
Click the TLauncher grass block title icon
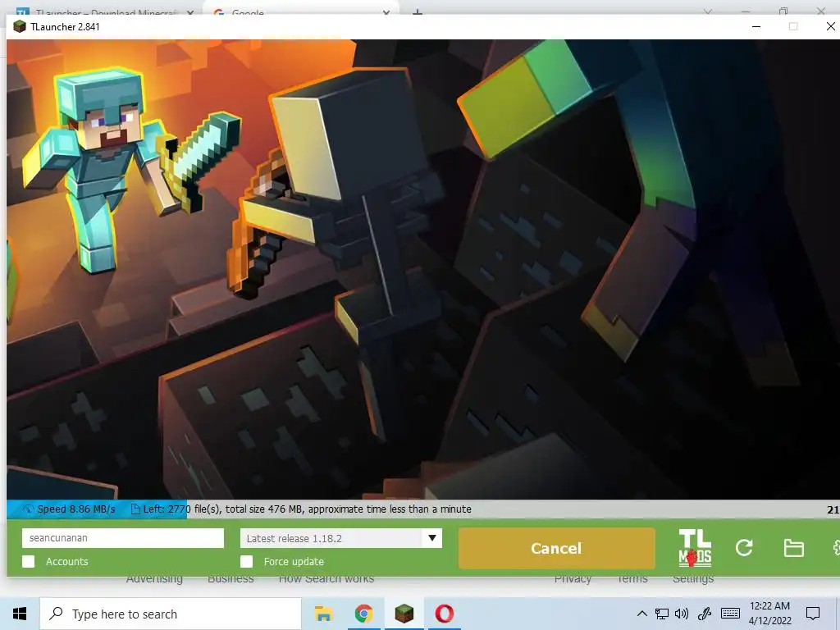point(20,27)
